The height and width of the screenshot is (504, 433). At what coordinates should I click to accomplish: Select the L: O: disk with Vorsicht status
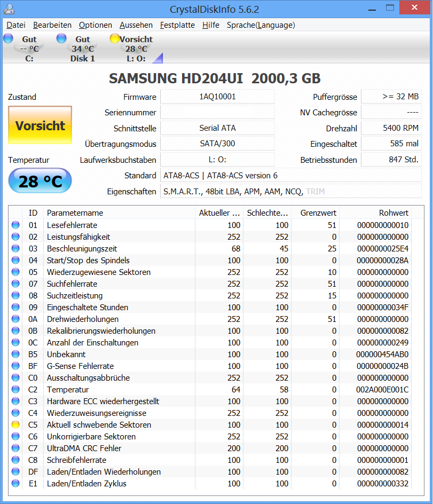point(136,49)
